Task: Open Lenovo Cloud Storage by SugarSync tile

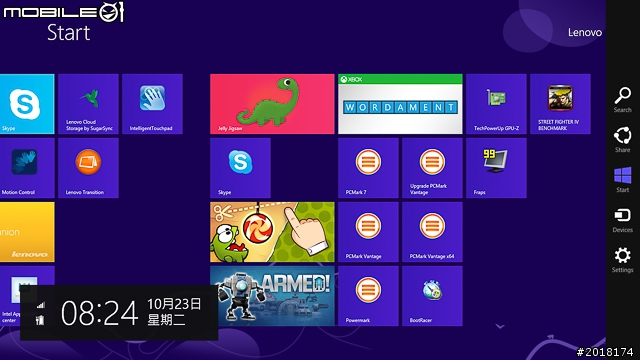Action: click(x=88, y=104)
